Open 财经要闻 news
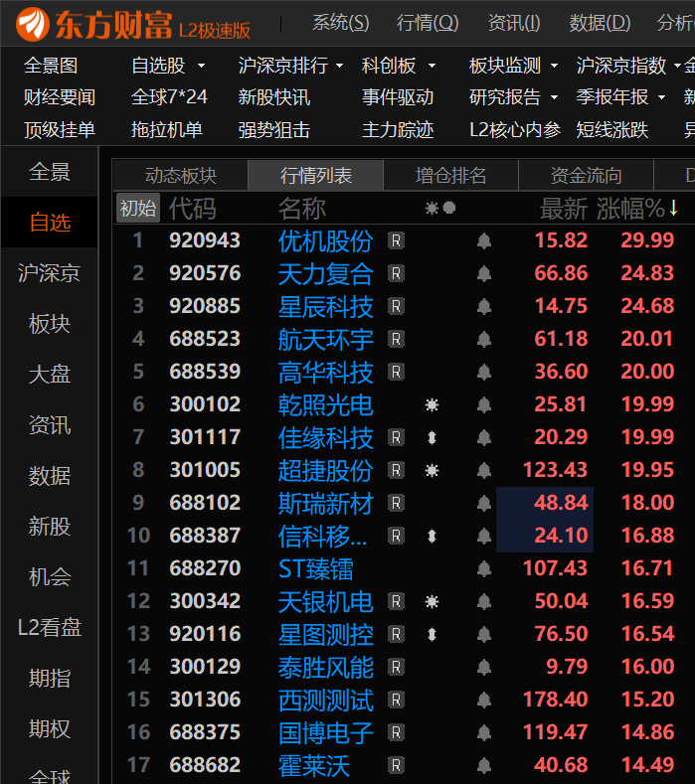 click(60, 97)
